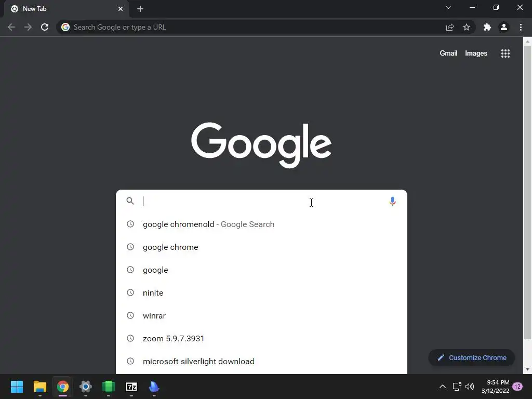Open the Windows Start menu
Image resolution: width=532 pixels, height=399 pixels.
17,387
